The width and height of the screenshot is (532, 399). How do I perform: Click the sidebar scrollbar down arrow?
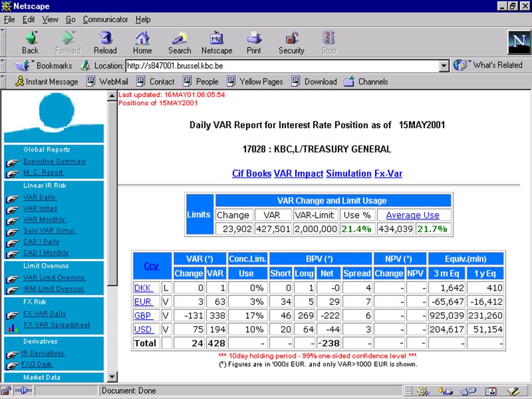point(112,377)
